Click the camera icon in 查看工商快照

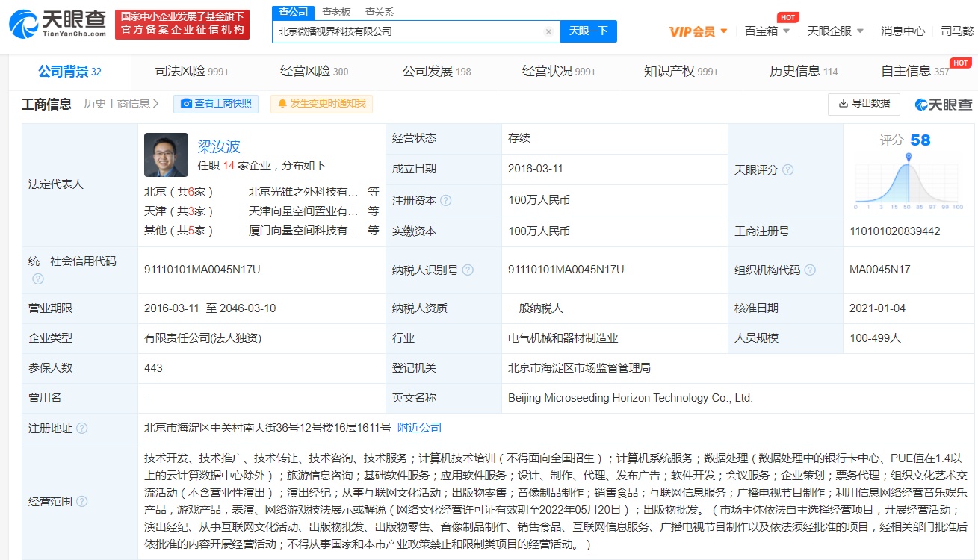187,104
